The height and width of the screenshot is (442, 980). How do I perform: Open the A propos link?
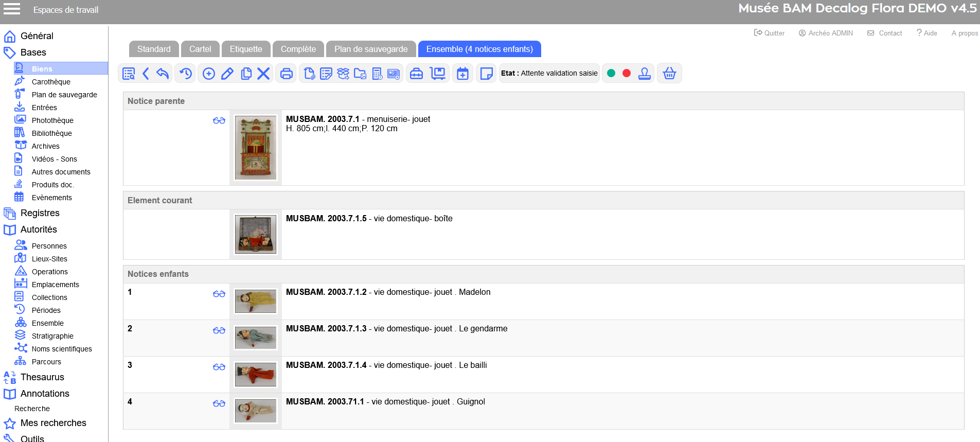click(x=965, y=33)
